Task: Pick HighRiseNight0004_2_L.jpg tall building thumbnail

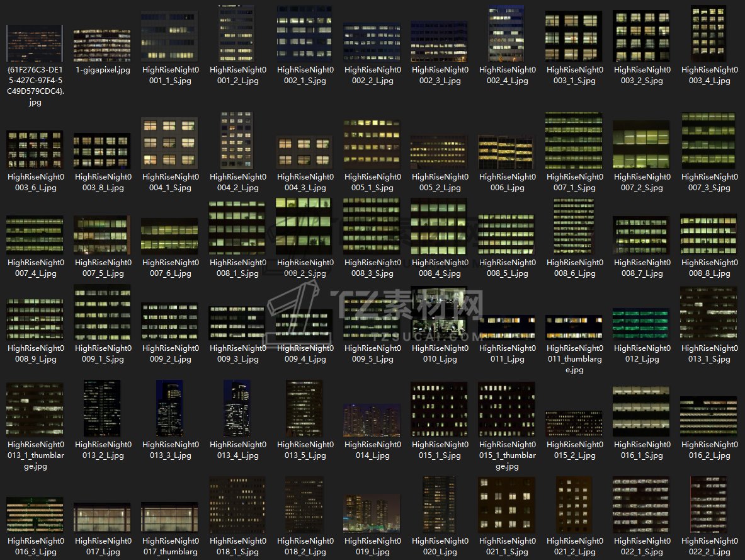Action: [x=237, y=140]
